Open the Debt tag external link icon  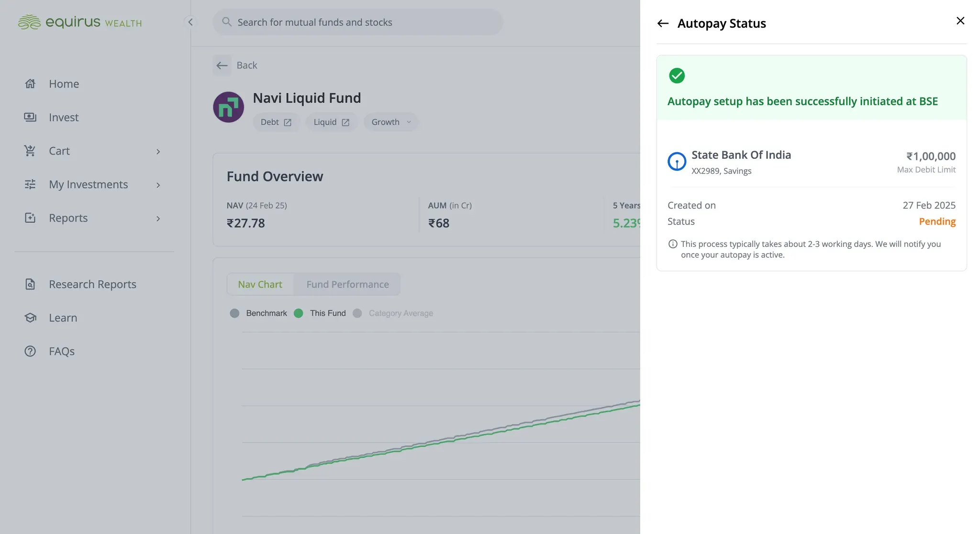tap(288, 122)
